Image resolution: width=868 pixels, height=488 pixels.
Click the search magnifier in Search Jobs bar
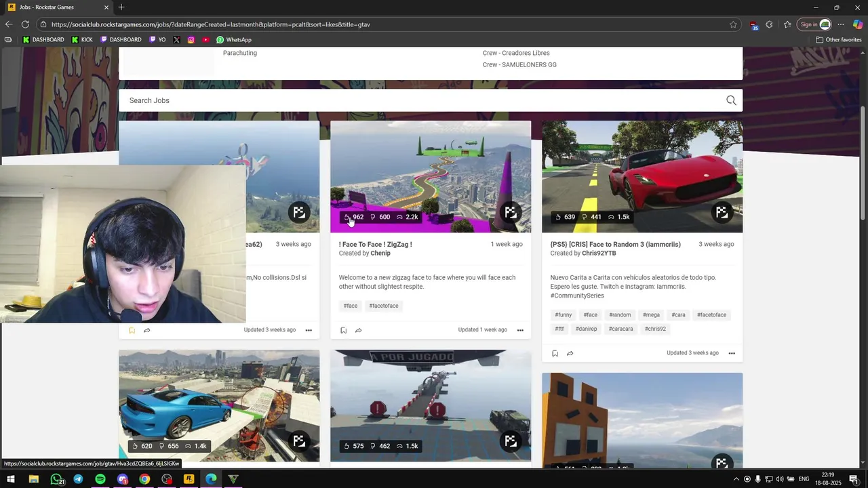pos(731,100)
